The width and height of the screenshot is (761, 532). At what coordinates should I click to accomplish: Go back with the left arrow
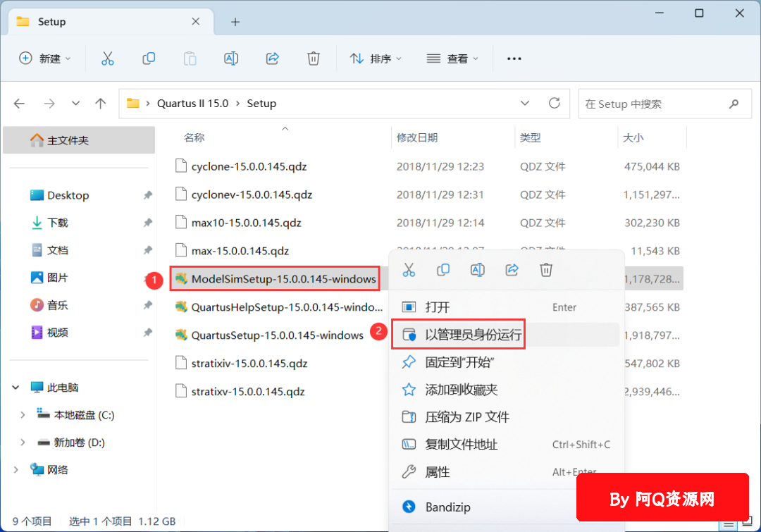click(x=20, y=104)
